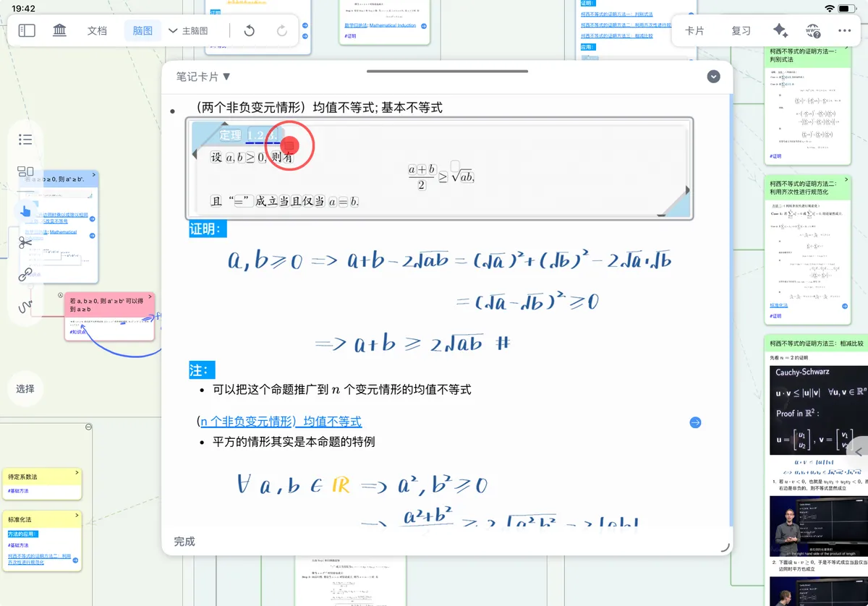Open the 标准化法 yellow card
868x606 pixels.
41,540
